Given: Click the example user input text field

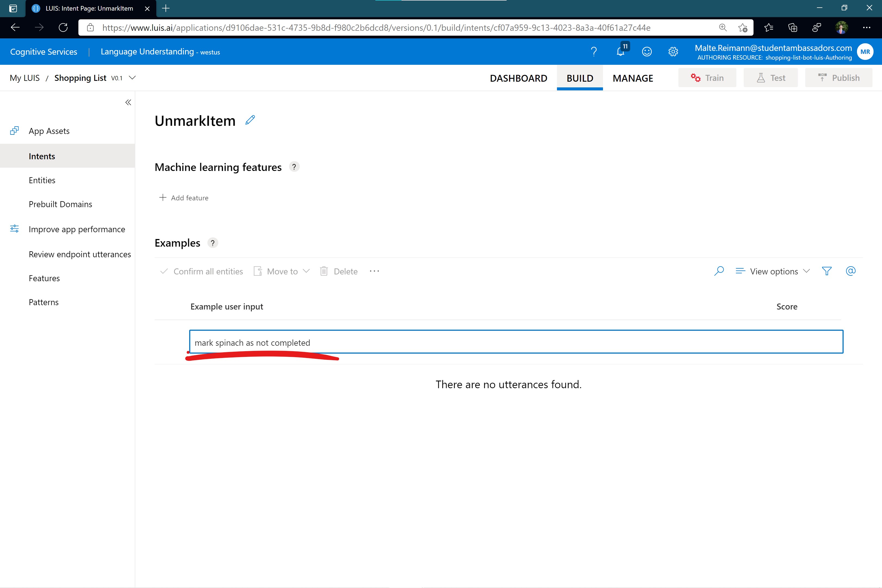Looking at the screenshot, I should (x=516, y=342).
